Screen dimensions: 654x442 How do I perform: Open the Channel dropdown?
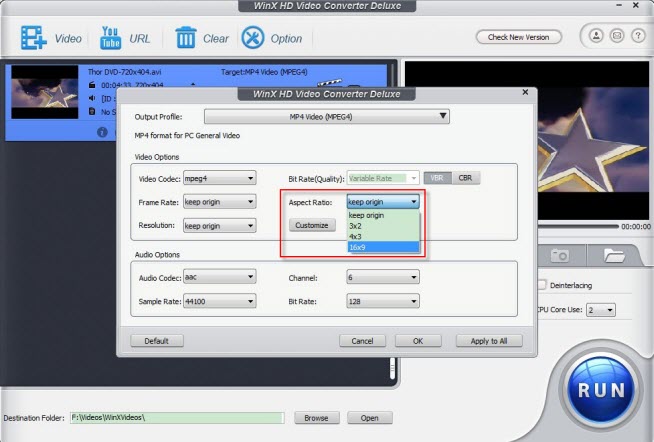click(x=383, y=277)
